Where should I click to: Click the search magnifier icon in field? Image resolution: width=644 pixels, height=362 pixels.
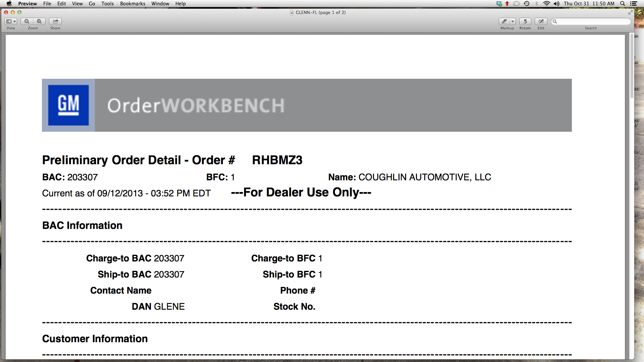555,21
